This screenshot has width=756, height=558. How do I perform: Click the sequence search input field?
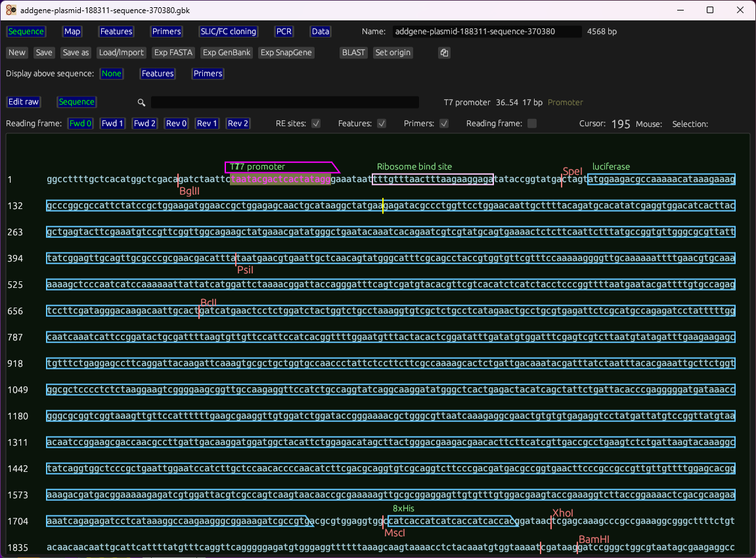tap(284, 103)
